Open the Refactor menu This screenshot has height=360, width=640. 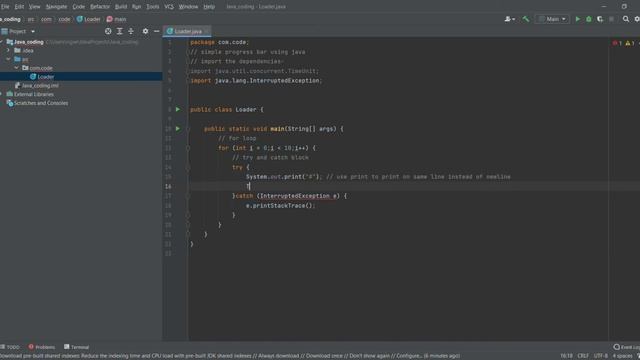click(x=100, y=7)
